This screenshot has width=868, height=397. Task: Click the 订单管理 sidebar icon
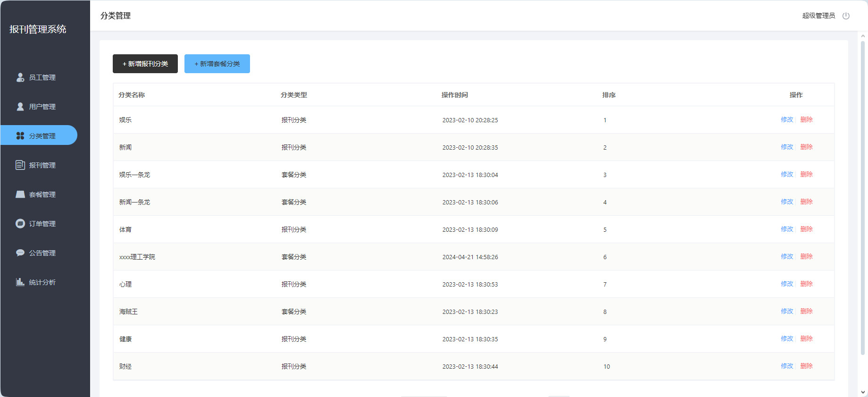20,224
